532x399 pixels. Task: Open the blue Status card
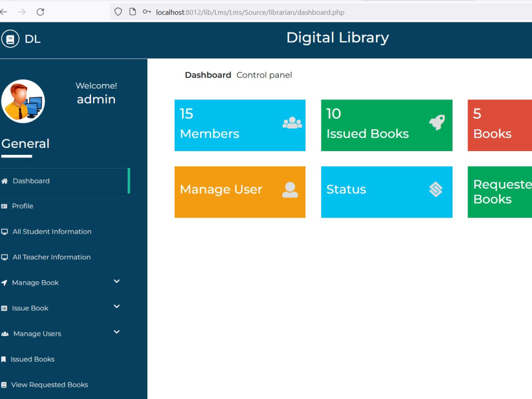(386, 192)
